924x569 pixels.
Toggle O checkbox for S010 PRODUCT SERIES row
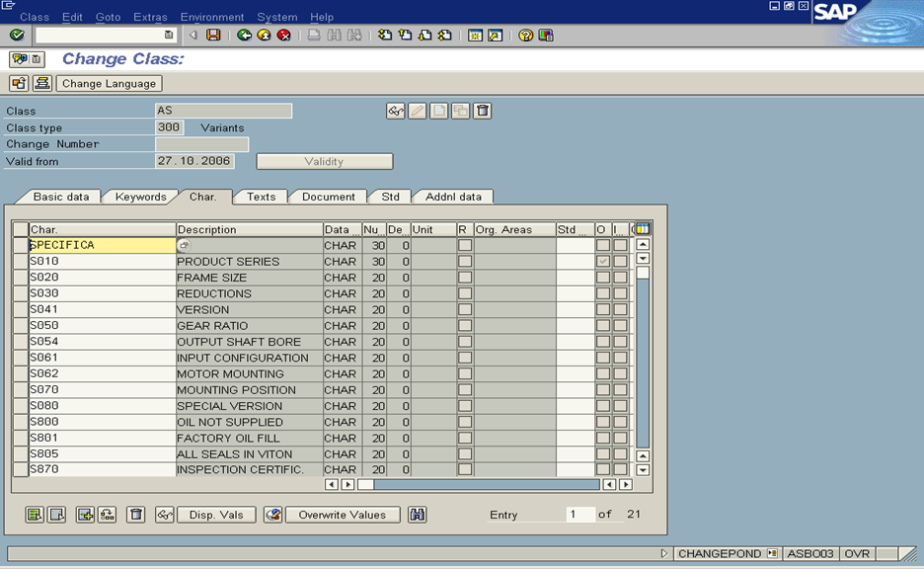click(603, 261)
